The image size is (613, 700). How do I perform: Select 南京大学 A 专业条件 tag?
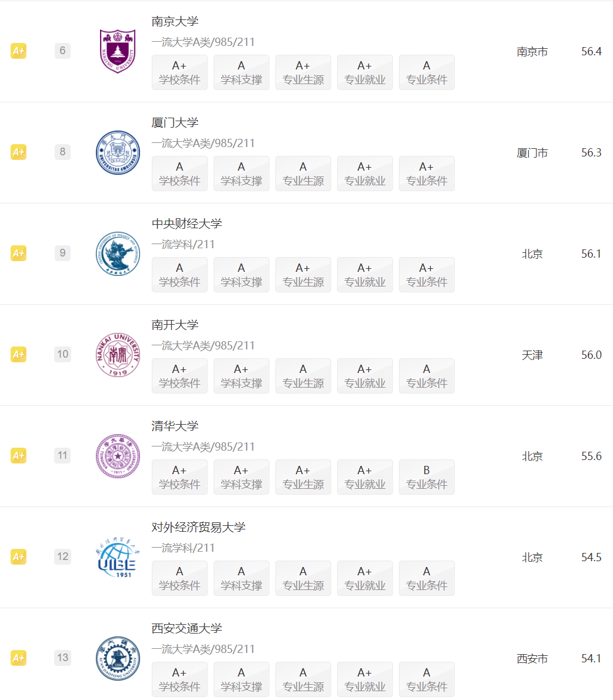point(427,72)
